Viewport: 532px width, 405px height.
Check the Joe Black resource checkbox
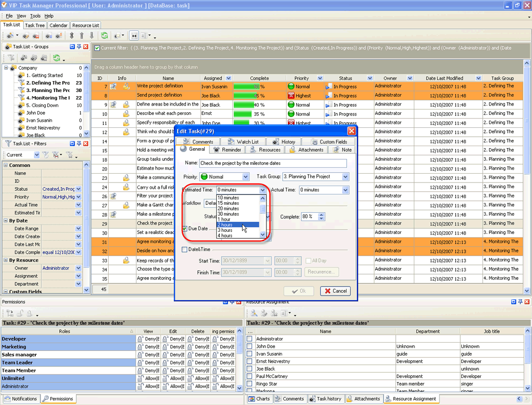pos(250,368)
